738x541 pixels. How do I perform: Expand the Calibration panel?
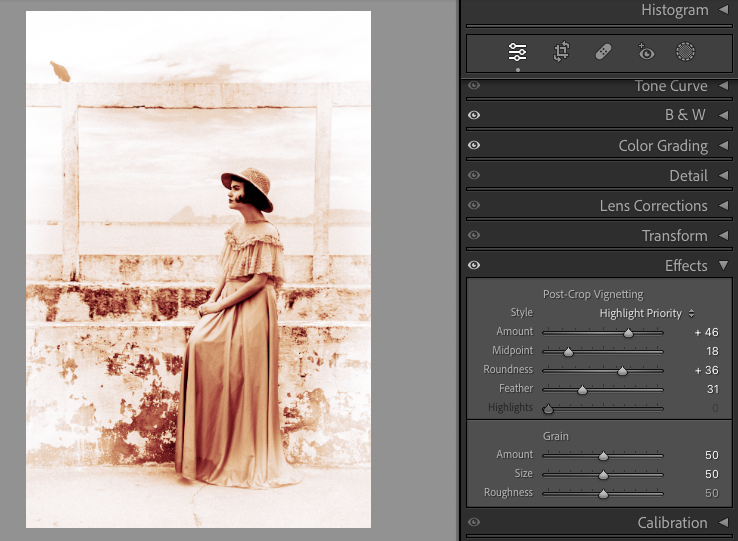[x=723, y=523]
